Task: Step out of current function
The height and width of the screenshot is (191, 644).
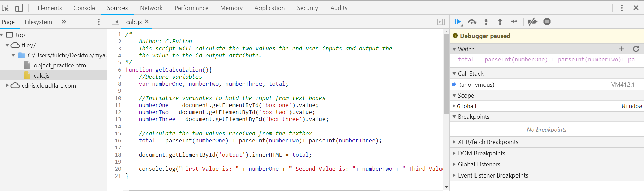Action: click(500, 22)
